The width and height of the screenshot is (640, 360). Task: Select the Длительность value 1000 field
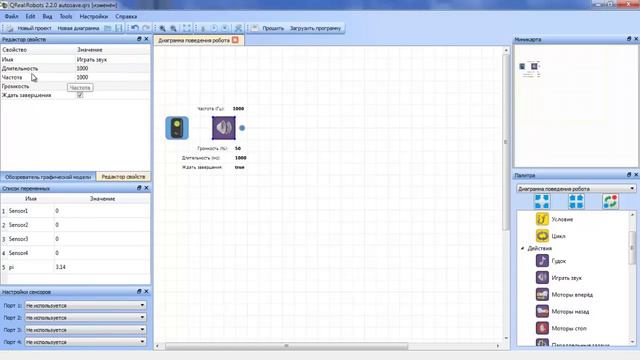click(x=113, y=68)
